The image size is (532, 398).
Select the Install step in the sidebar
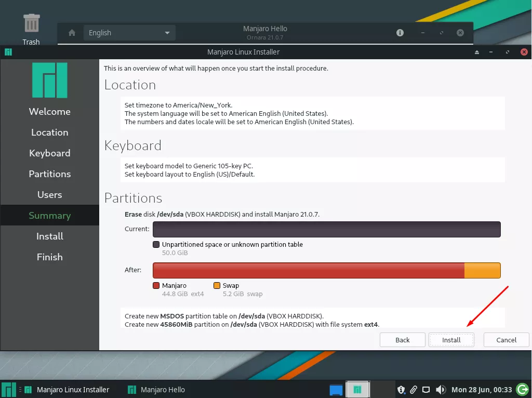tap(49, 236)
